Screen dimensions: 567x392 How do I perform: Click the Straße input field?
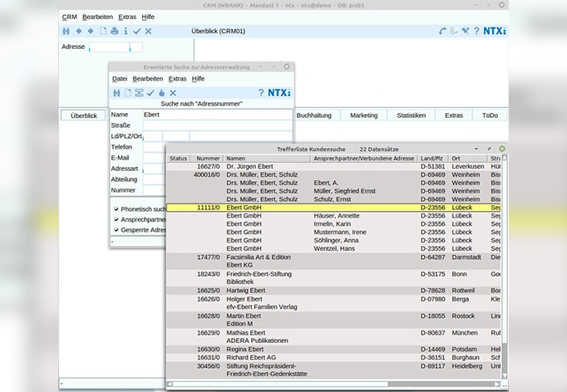coord(217,125)
